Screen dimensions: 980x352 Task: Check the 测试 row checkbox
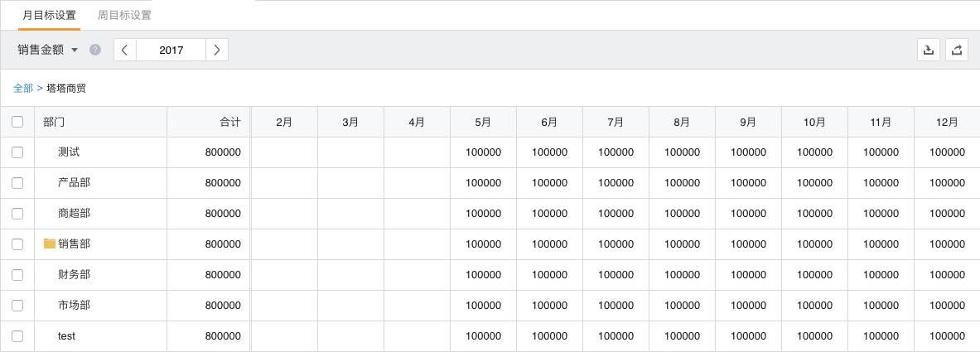[x=17, y=152]
